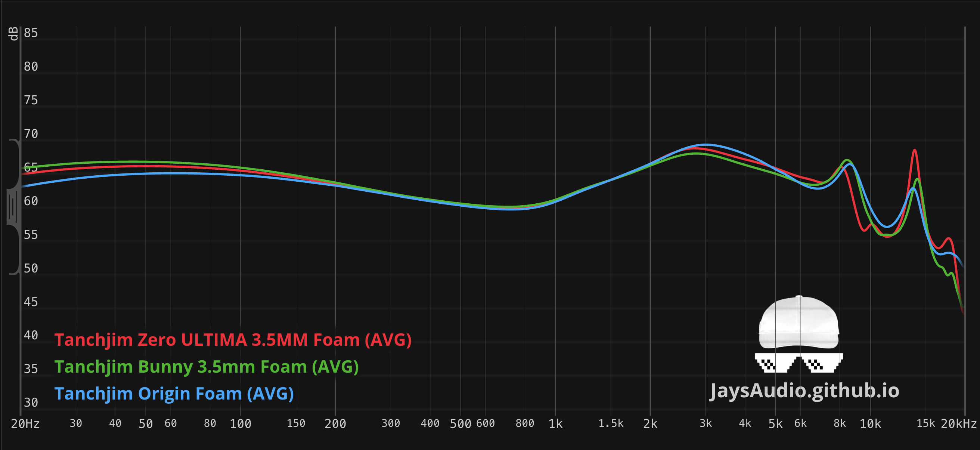Click the JaysAudio.github.io watermark text
This screenshot has height=450, width=980.
804,391
